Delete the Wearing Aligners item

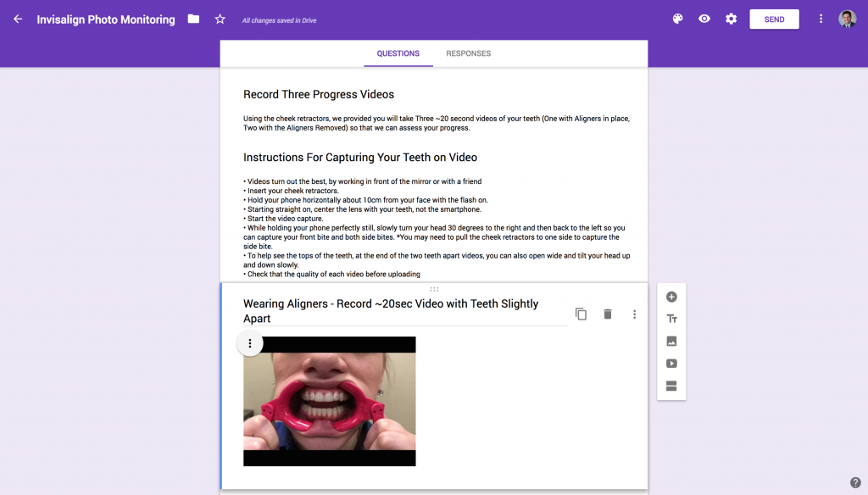coord(607,314)
